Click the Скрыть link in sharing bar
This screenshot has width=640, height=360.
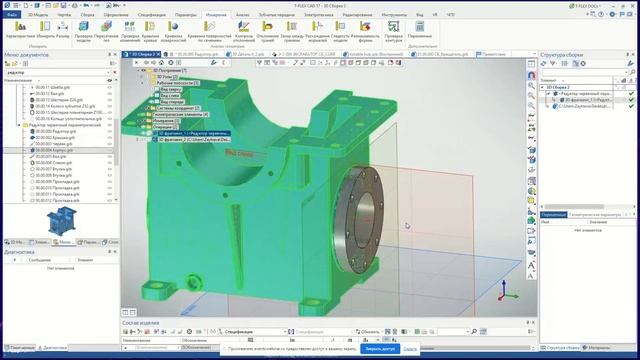(x=410, y=349)
